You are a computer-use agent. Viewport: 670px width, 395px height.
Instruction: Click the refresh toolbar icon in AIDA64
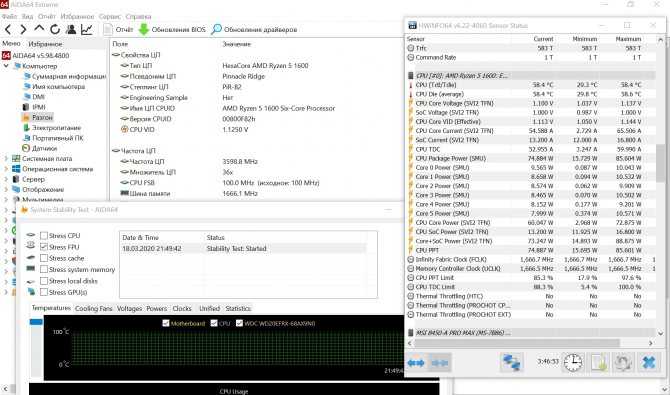point(55,29)
